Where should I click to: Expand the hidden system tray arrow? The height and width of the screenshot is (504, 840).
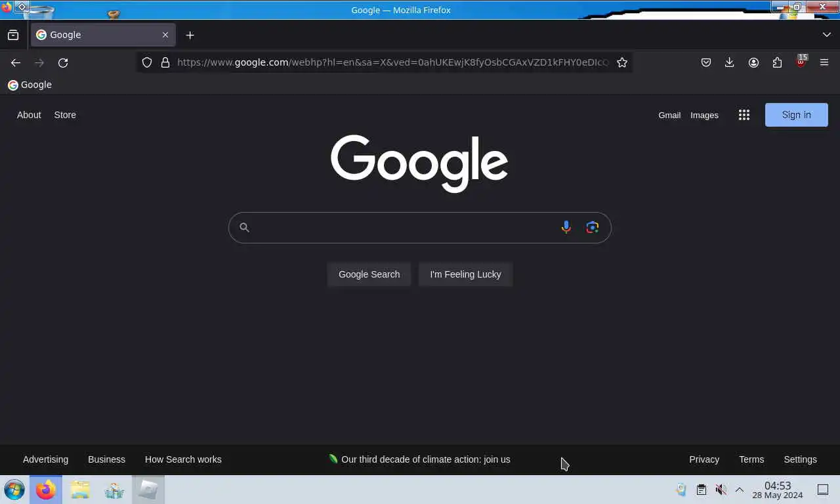click(x=739, y=490)
